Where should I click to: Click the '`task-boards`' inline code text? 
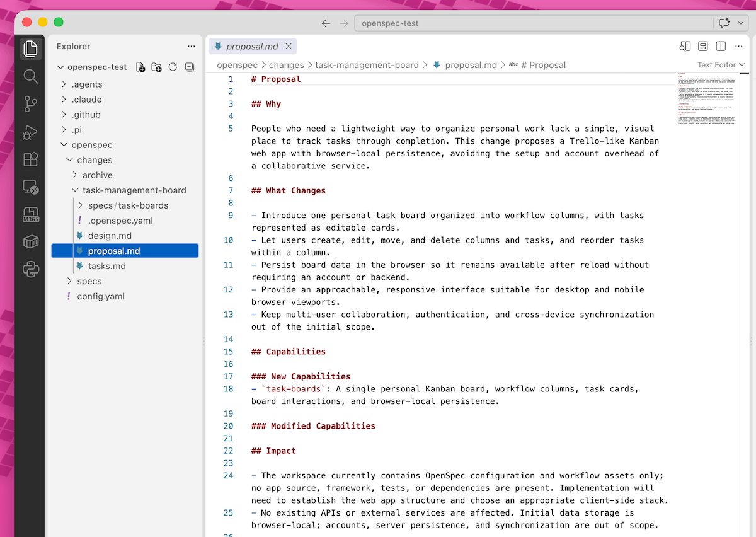pos(294,389)
